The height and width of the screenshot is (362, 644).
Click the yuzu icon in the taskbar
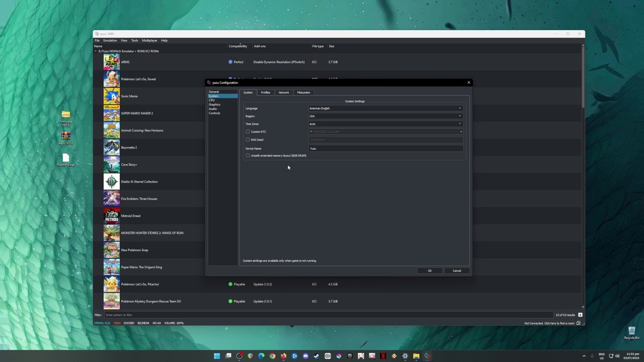point(427,356)
